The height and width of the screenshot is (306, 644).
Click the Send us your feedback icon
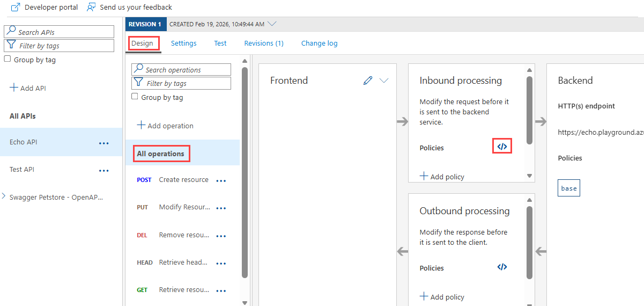(x=91, y=8)
